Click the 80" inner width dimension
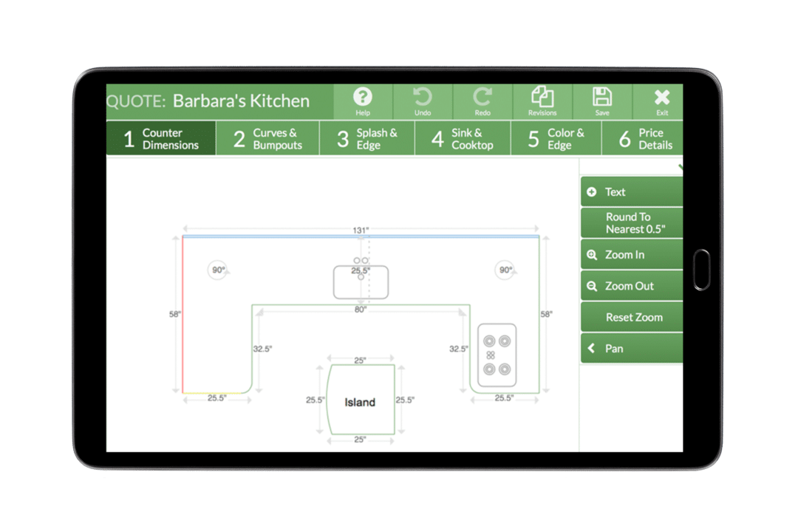Viewport: 798px width, 532px height. point(361,310)
